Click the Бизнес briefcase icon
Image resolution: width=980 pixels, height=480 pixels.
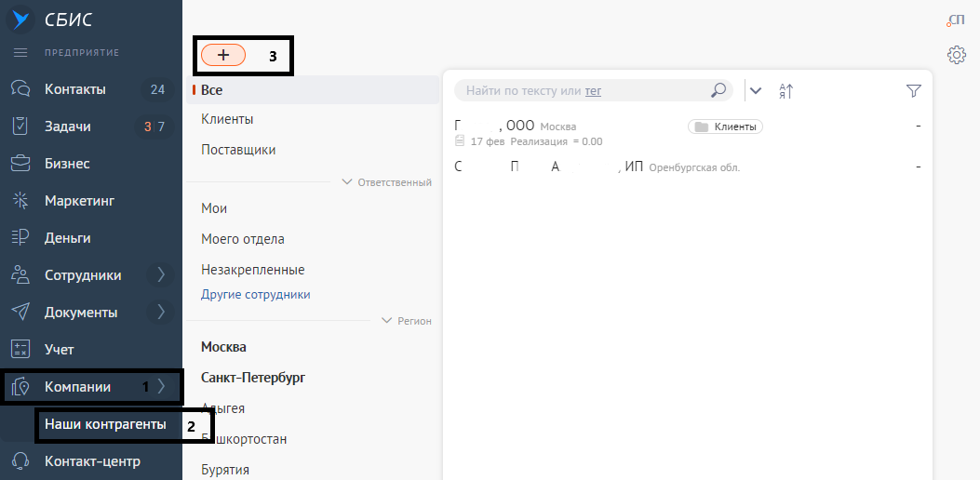(20, 164)
